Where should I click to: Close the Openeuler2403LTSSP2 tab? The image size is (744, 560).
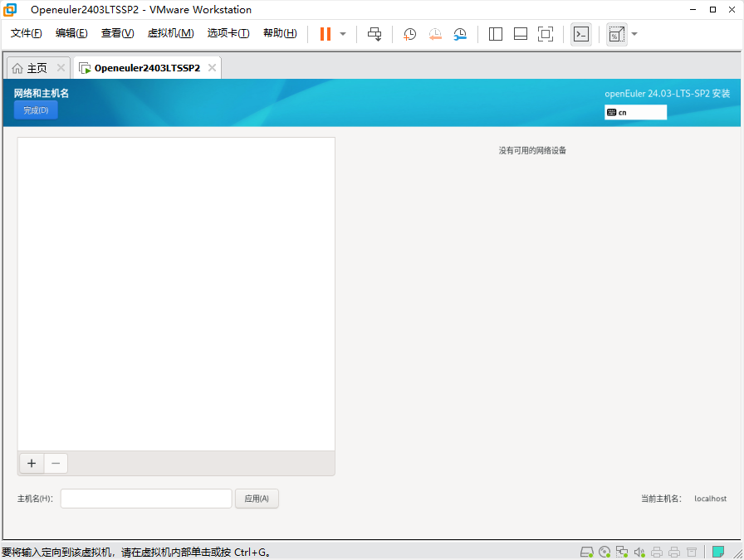coord(212,68)
